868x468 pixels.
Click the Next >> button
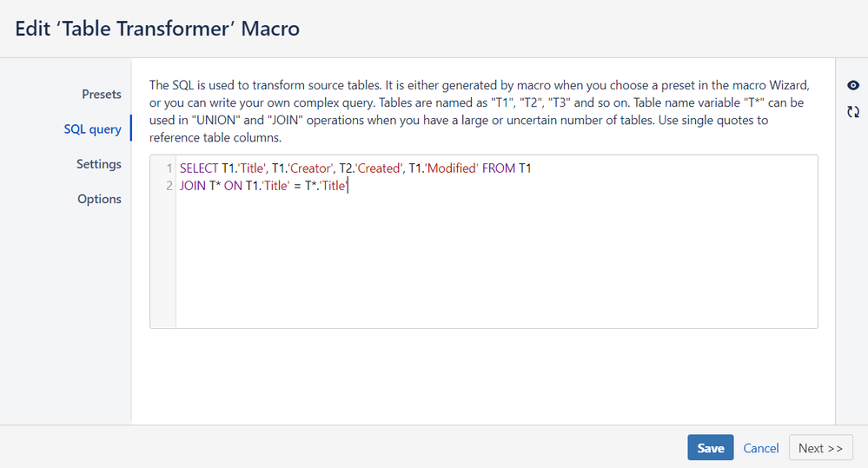[x=820, y=447]
